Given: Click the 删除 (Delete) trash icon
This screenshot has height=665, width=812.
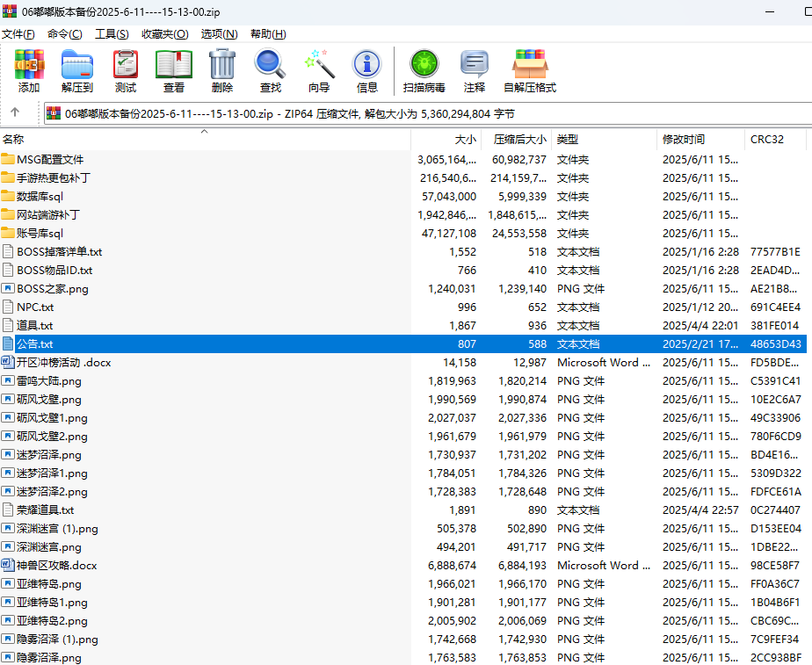Looking at the screenshot, I should [222, 70].
